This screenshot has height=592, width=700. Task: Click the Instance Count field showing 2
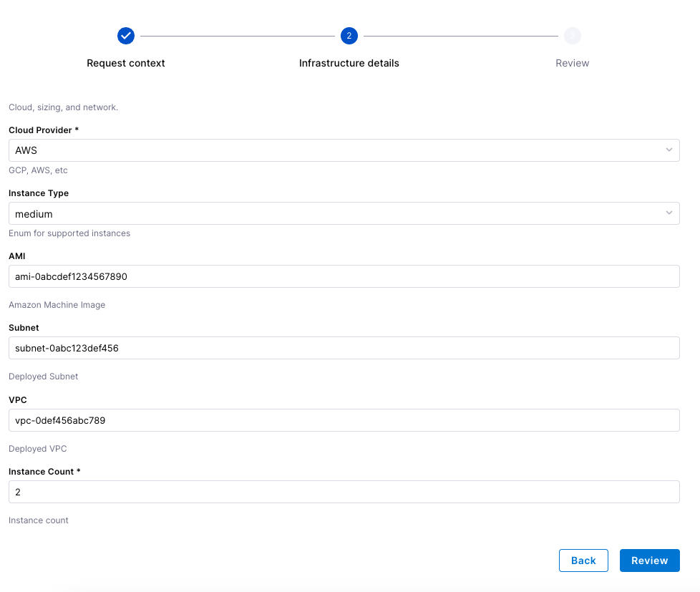point(344,492)
